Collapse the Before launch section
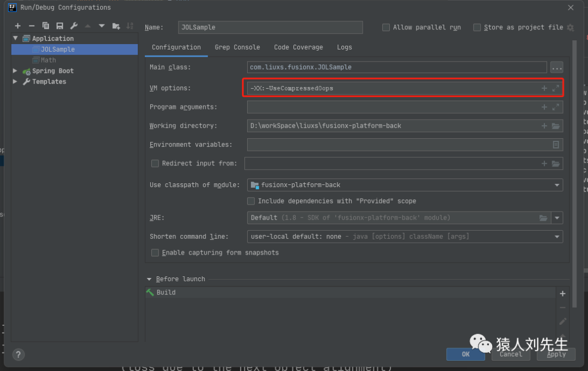588x371 pixels. coord(149,279)
